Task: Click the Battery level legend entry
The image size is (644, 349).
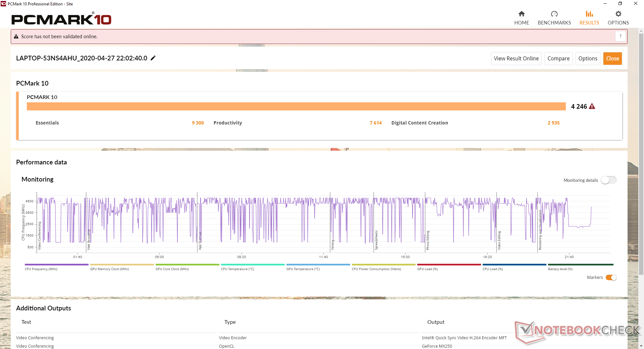Action: coord(560,269)
